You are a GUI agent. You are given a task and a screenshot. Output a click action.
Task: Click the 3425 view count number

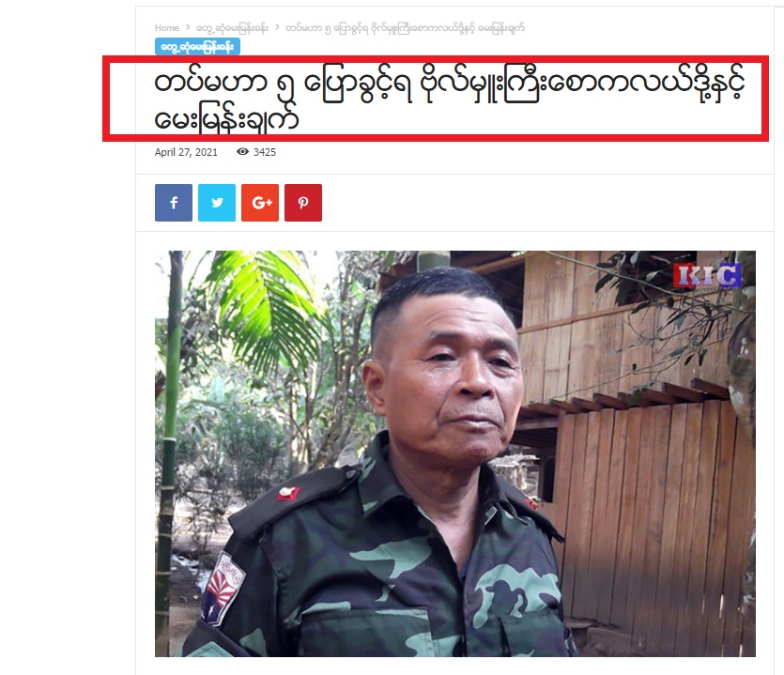coord(265,152)
